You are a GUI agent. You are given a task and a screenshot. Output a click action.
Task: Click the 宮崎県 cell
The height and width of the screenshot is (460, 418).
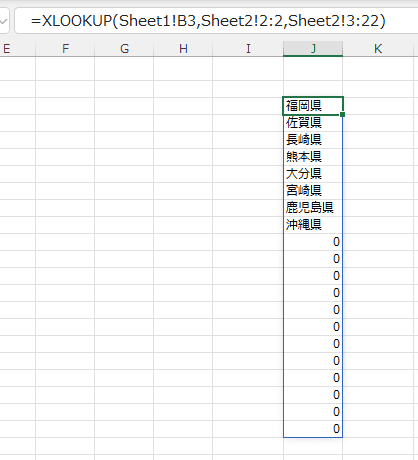click(313, 191)
